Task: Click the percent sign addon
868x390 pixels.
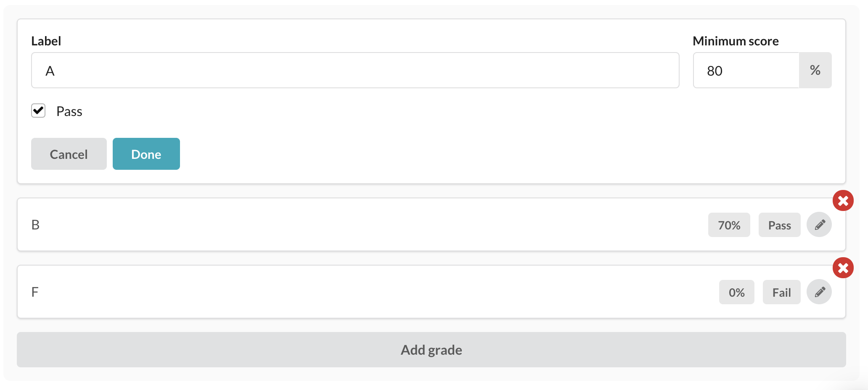Action: 815,70
